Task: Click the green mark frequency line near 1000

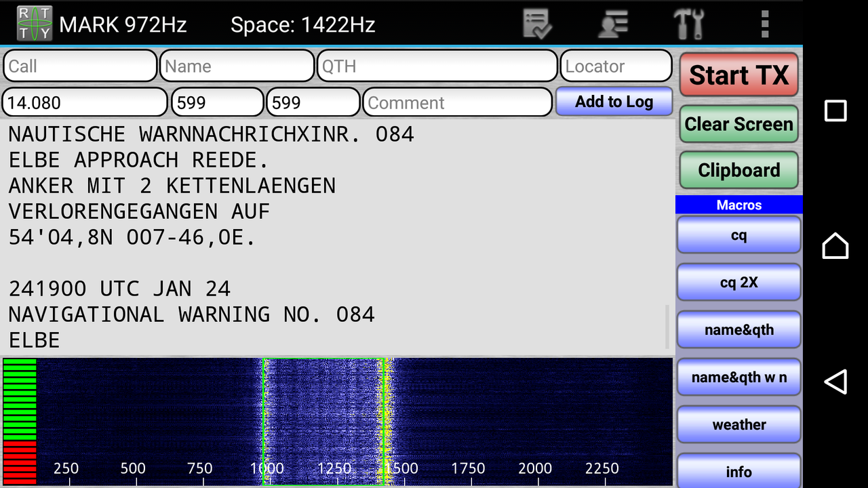Action: tap(264, 420)
